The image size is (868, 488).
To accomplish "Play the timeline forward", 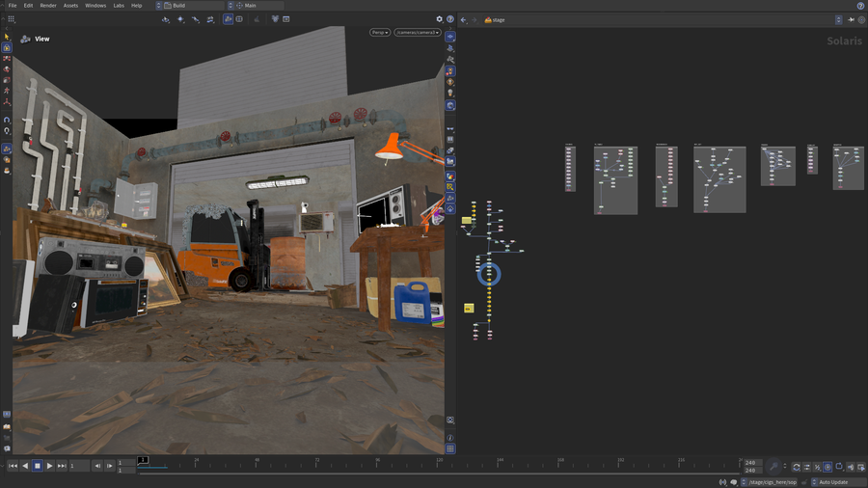I will point(49,466).
